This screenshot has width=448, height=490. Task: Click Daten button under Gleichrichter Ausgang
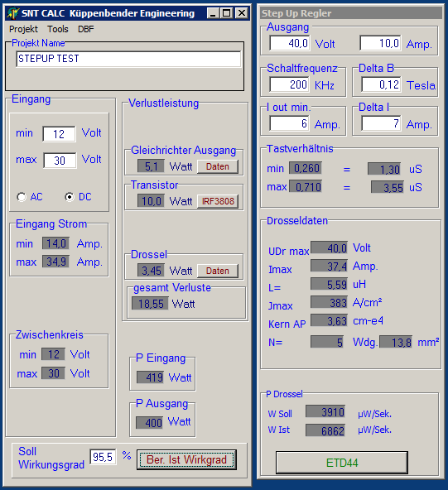pos(218,166)
